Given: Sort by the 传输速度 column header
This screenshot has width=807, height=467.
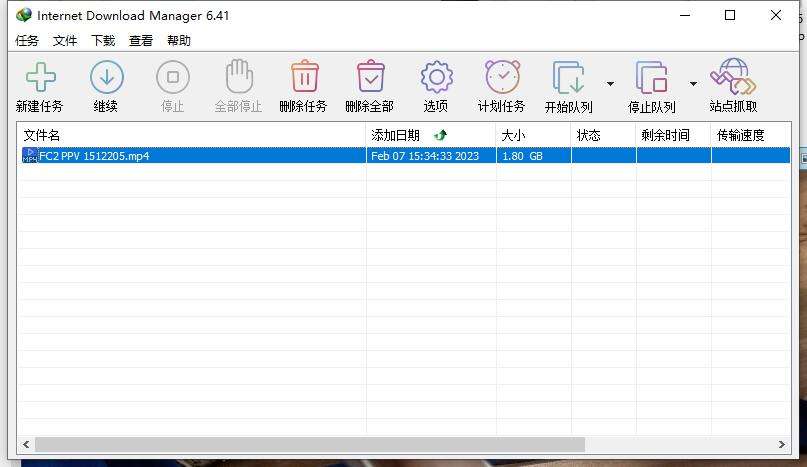Looking at the screenshot, I should (751, 135).
